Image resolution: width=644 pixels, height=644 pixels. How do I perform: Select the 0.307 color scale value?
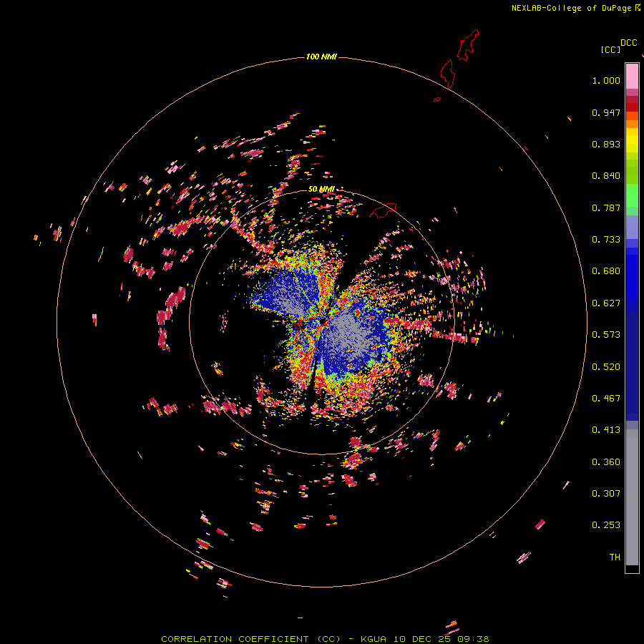coord(606,494)
